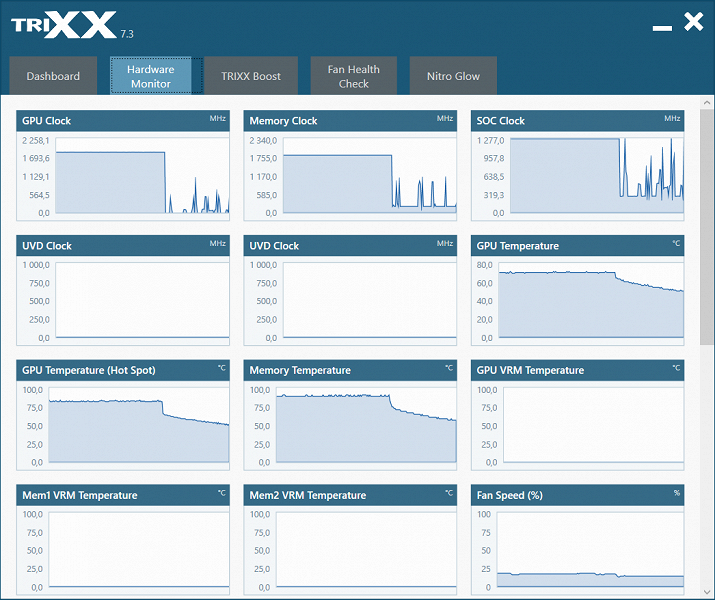Select the Nitro Glow tab
715x600 pixels.
(453, 76)
